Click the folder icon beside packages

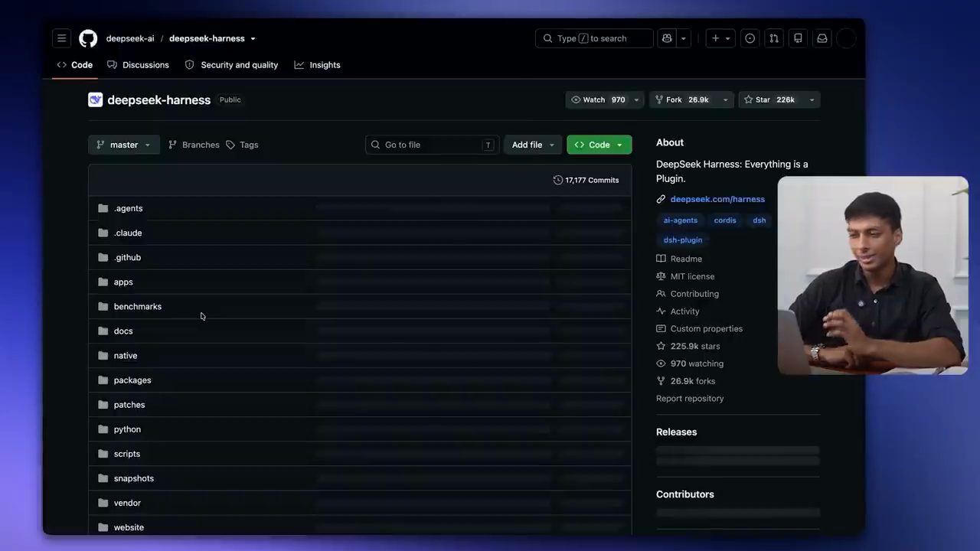click(103, 380)
